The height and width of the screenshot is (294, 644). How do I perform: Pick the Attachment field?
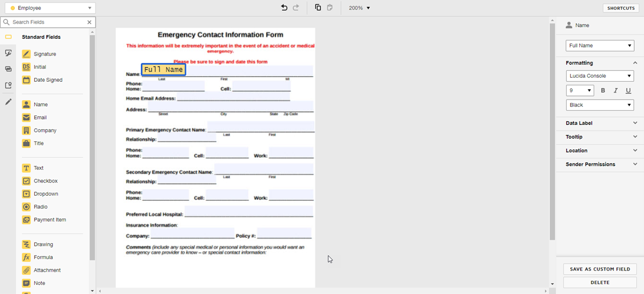(x=41, y=270)
